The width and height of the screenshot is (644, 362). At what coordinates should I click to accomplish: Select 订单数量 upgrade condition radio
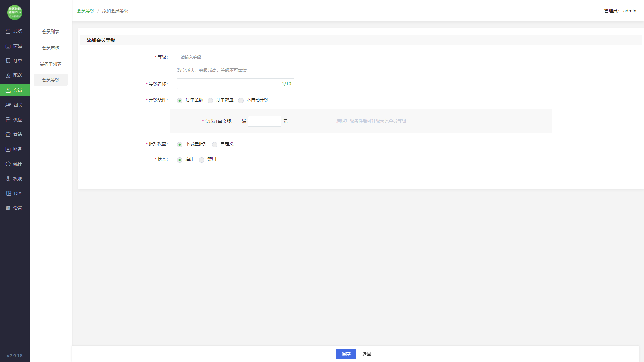tap(210, 100)
